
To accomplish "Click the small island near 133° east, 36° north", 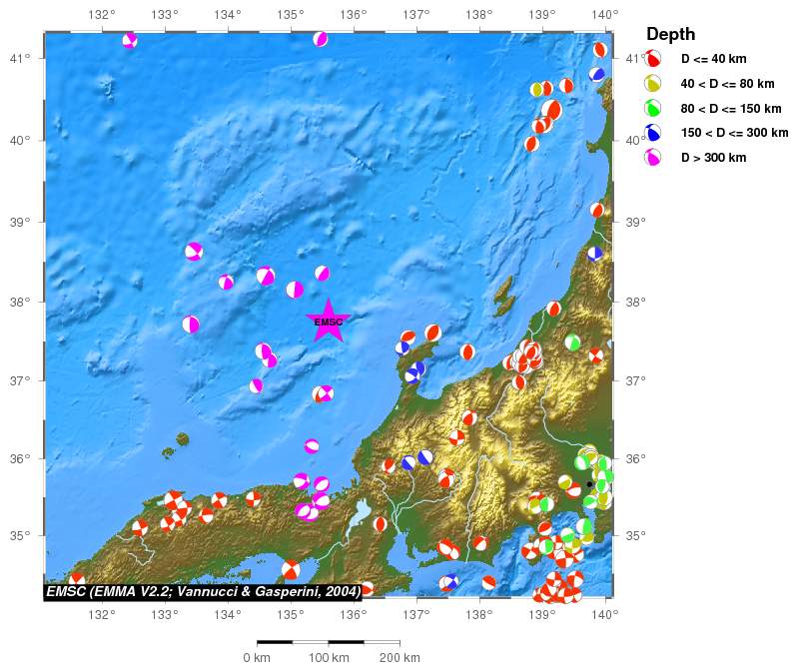I will pos(182,438).
